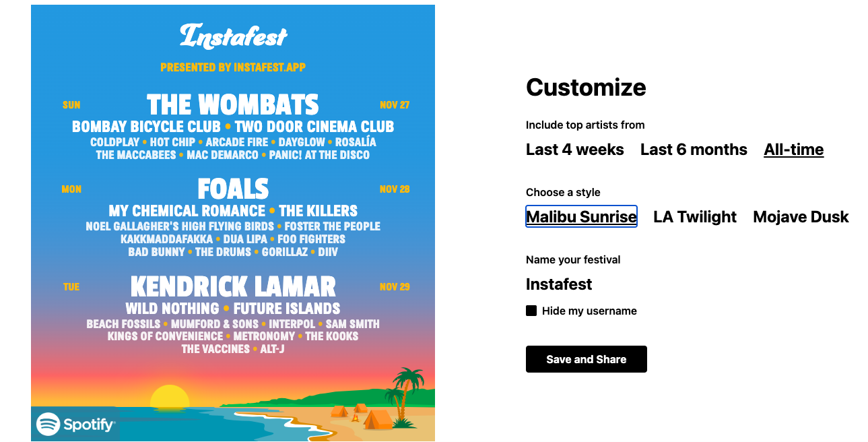Select the Last 6 months option
Image resolution: width=868 pixels, height=442 pixels.
[694, 150]
